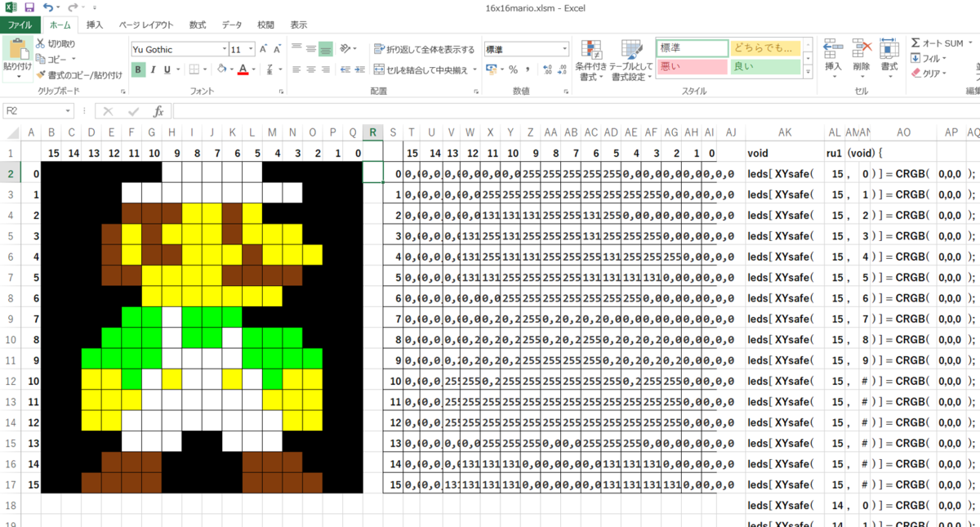Screen dimensions: 980x527
Task: Toggle Italic formatting
Action: pos(153,69)
